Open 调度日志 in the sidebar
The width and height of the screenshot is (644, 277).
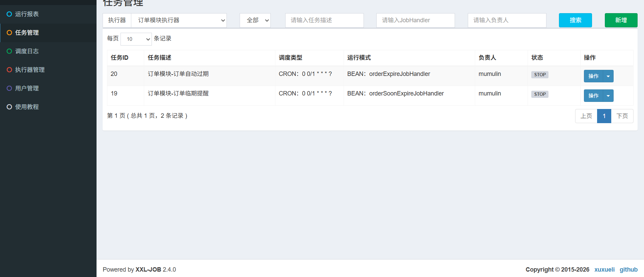point(27,51)
